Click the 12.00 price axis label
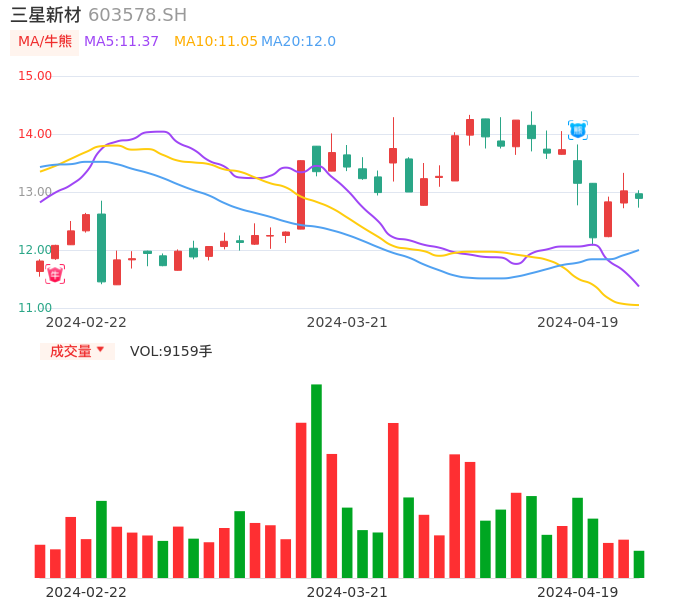Screen dimensions: 686x606 (35, 250)
